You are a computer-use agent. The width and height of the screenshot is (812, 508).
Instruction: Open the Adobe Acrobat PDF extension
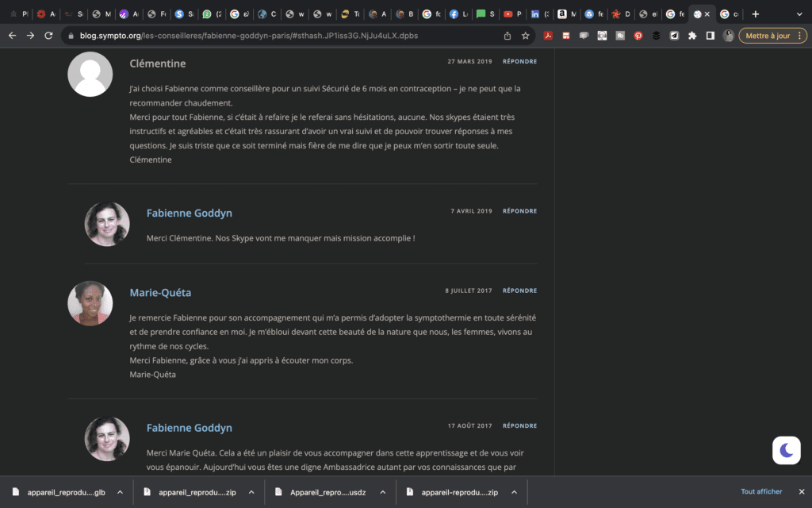click(548, 36)
